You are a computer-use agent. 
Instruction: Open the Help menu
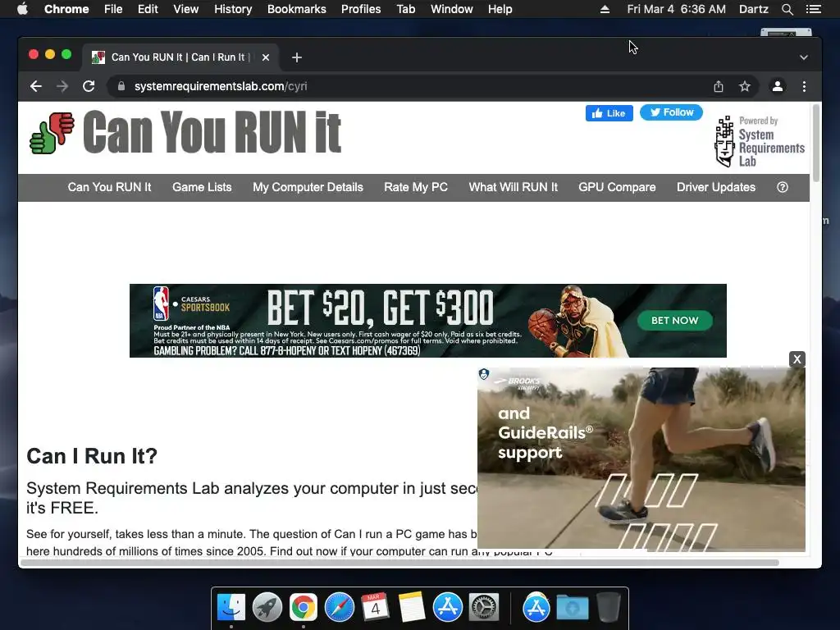point(500,9)
